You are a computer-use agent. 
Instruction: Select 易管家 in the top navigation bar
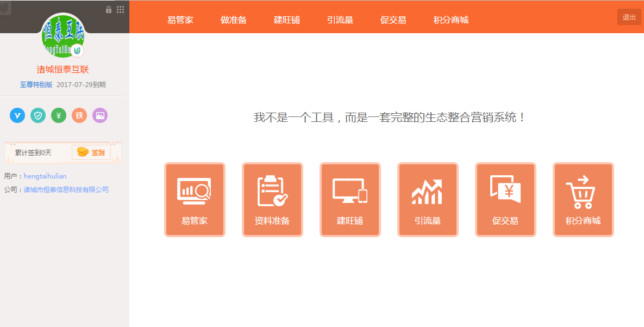pyautogui.click(x=180, y=20)
